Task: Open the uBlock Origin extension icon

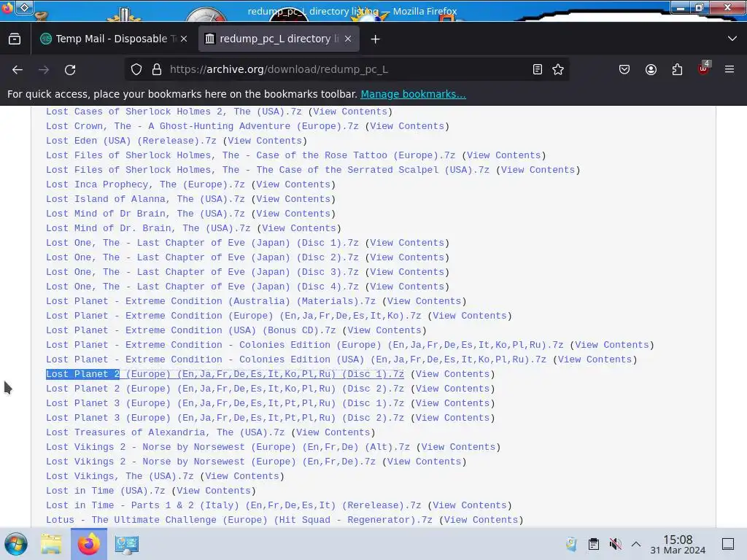Action: tap(704, 69)
